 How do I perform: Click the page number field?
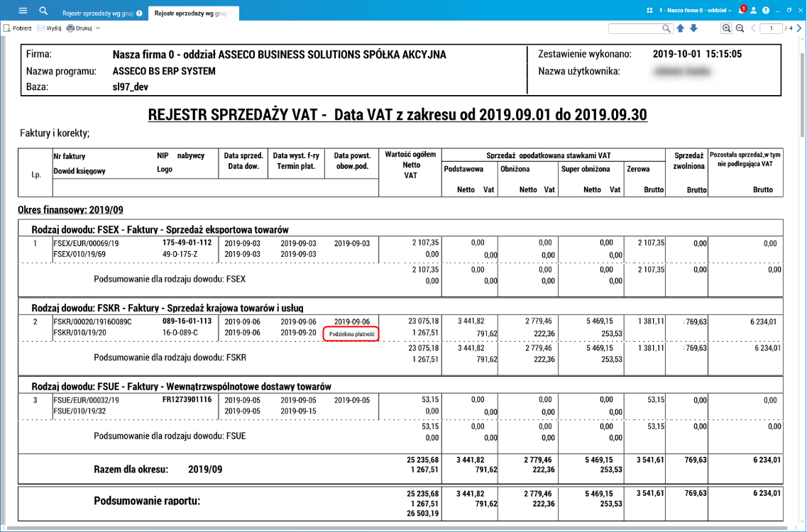click(x=771, y=28)
